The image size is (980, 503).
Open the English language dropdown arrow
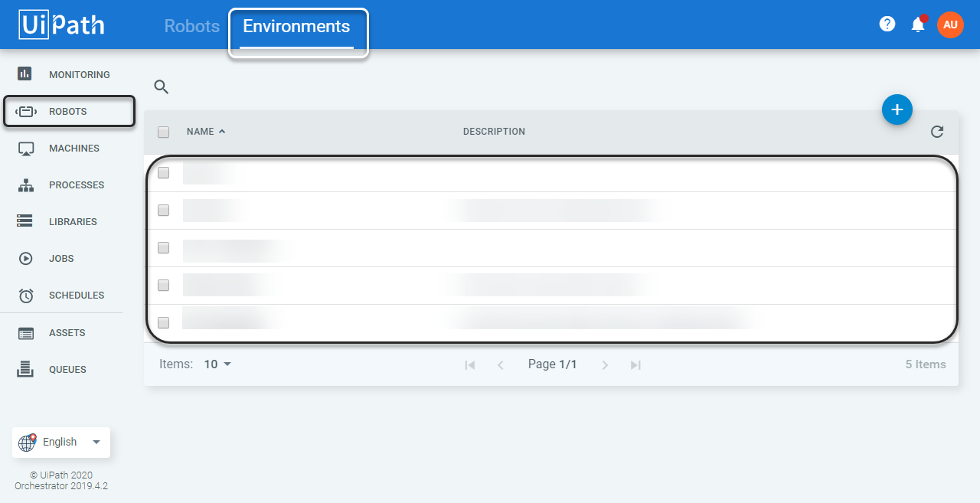96,442
